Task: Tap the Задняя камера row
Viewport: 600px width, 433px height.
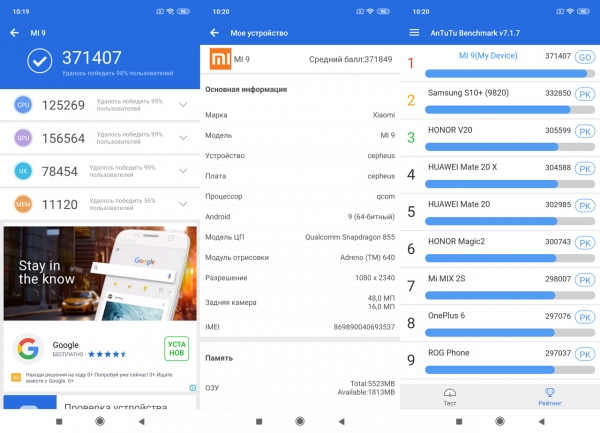Action: pyautogui.click(x=300, y=302)
